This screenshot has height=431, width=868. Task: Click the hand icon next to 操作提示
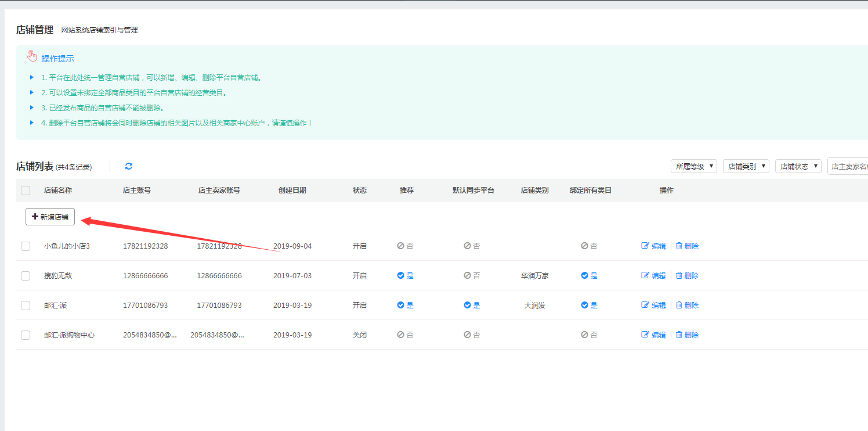click(x=32, y=56)
